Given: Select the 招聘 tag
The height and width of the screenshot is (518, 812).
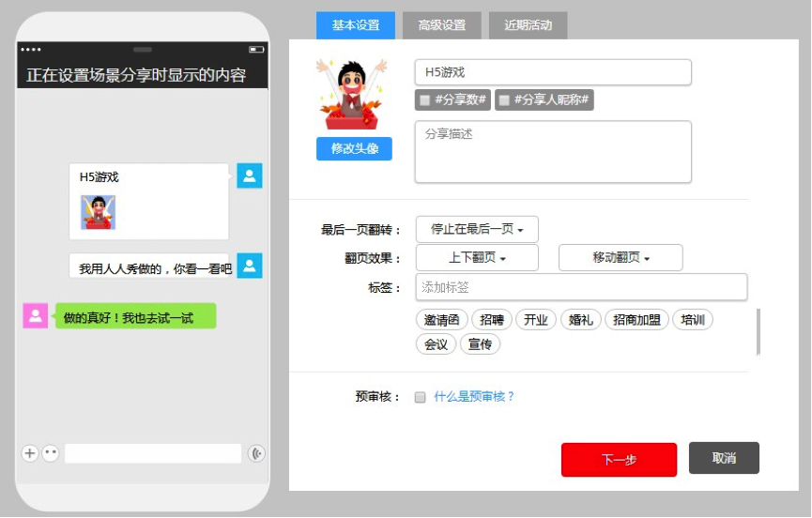Looking at the screenshot, I should click(x=492, y=320).
